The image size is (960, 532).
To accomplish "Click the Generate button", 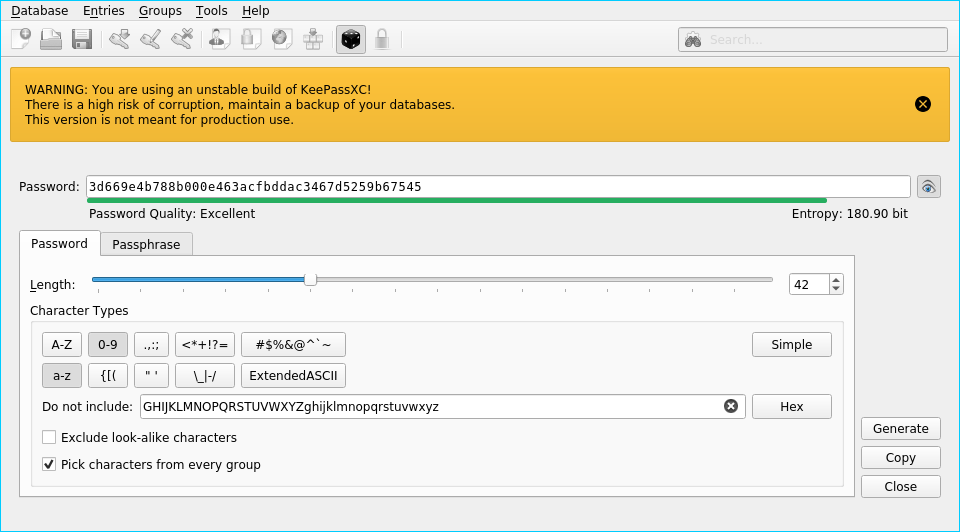I will coord(901,429).
